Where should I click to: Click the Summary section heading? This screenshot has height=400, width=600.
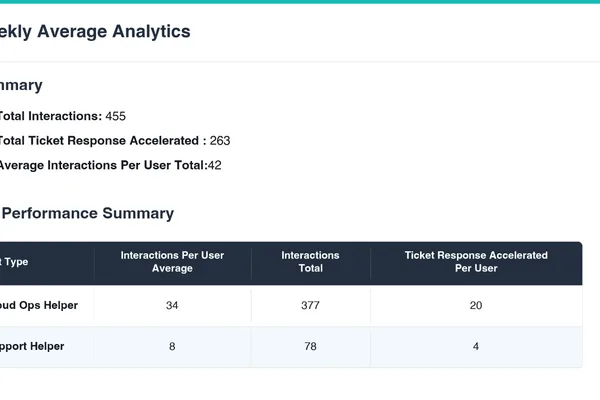pyautogui.click(x=21, y=86)
